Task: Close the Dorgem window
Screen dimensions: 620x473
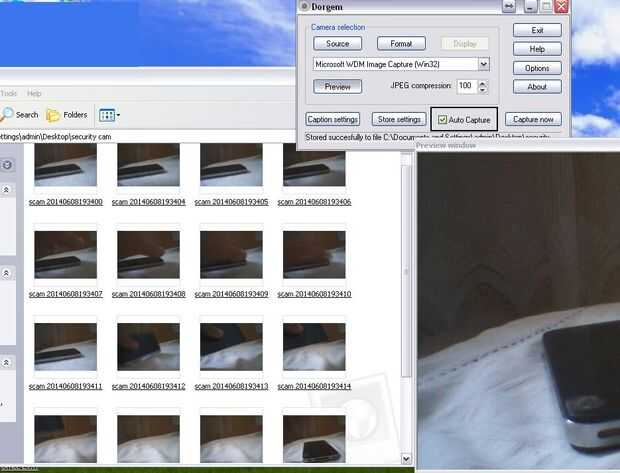Action: pos(561,6)
